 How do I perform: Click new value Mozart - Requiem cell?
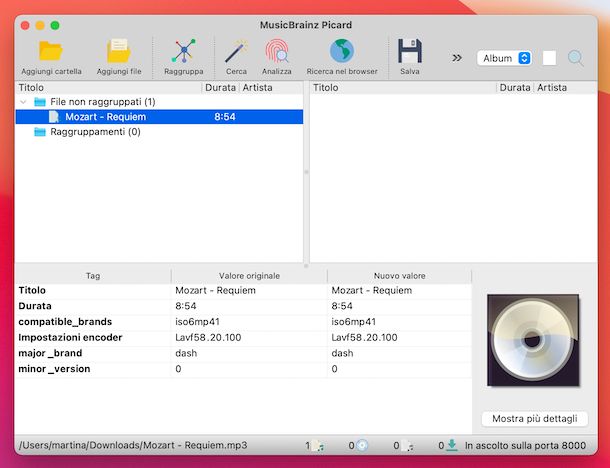399,291
